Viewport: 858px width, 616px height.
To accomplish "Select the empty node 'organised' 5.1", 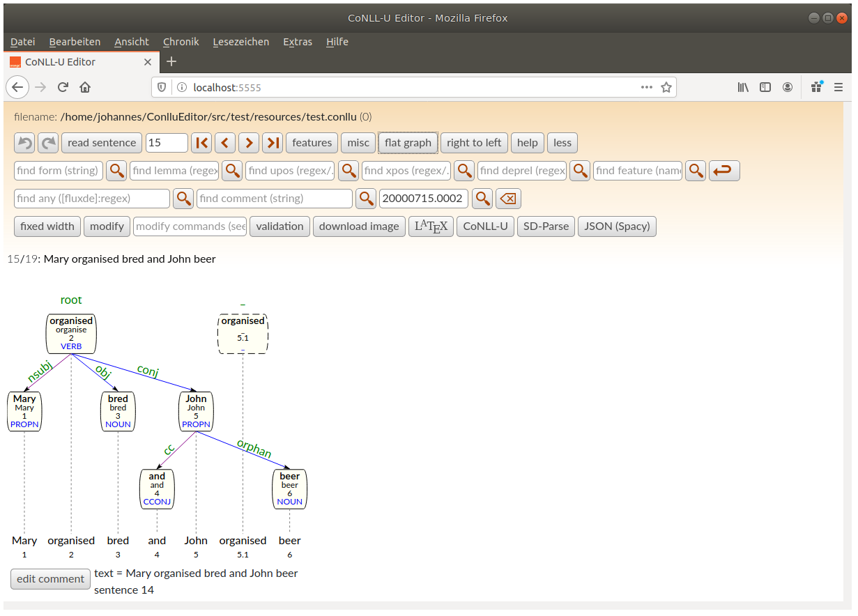I will (243, 334).
